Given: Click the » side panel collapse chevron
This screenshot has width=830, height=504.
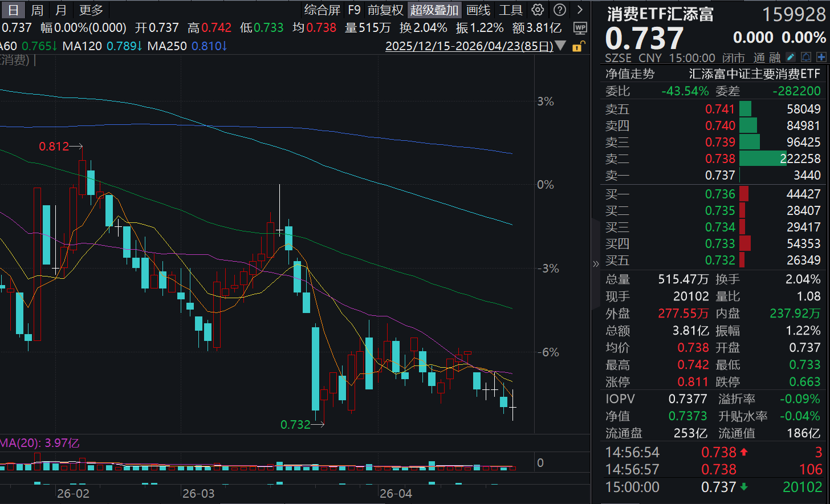Looking at the screenshot, I should pos(596,263).
